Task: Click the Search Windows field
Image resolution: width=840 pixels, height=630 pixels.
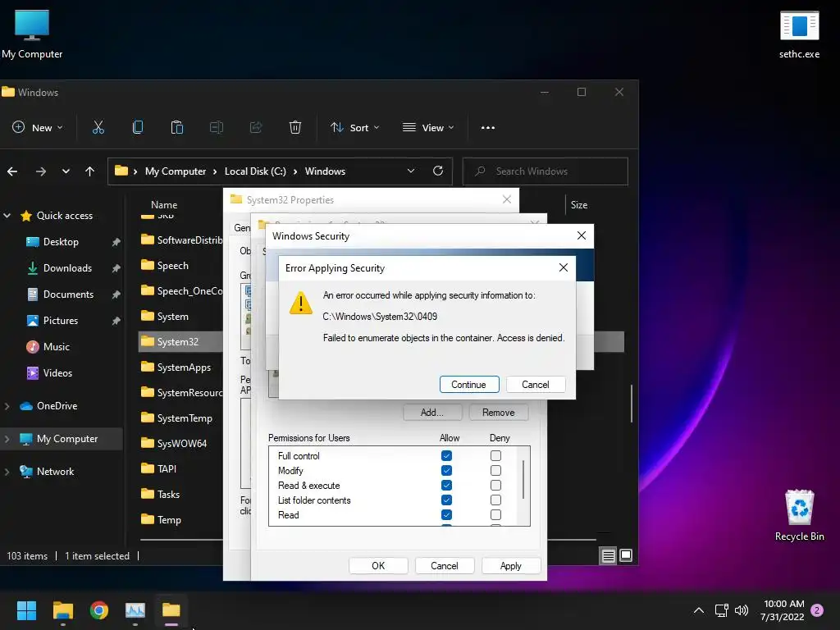Action: pyautogui.click(x=546, y=171)
